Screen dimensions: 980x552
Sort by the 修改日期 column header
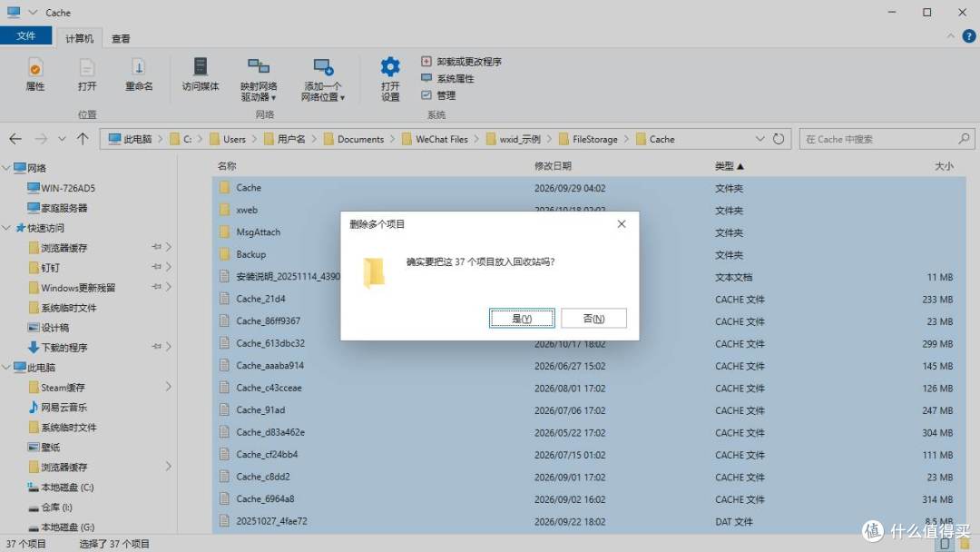pos(553,165)
